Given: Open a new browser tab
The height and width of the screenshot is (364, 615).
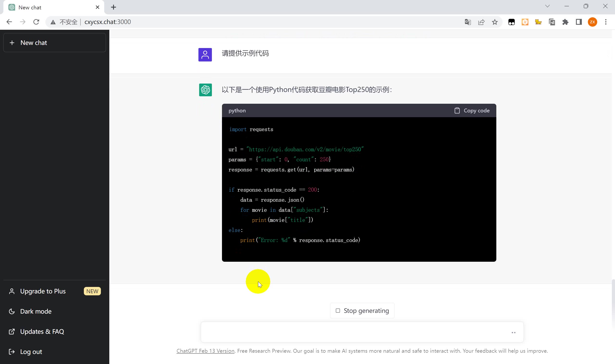Looking at the screenshot, I should click(x=113, y=7).
